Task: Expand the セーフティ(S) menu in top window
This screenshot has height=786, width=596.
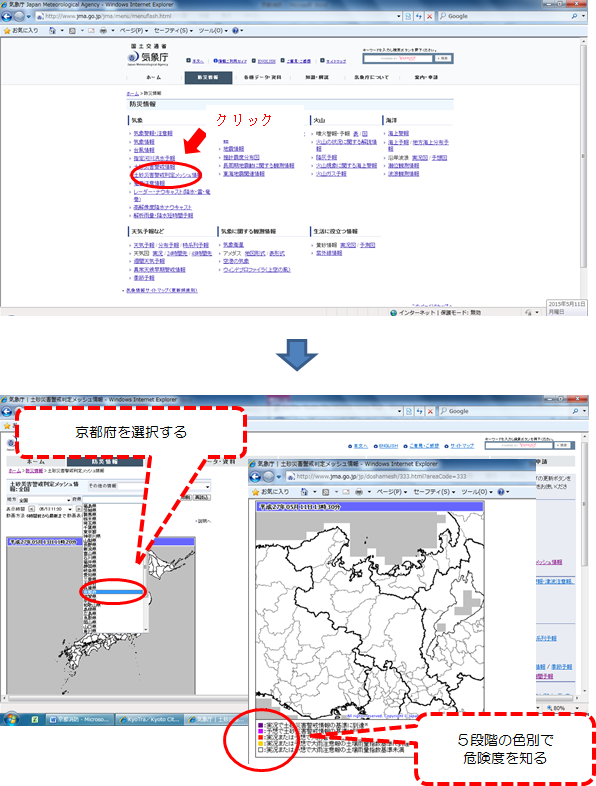Action: point(173,31)
